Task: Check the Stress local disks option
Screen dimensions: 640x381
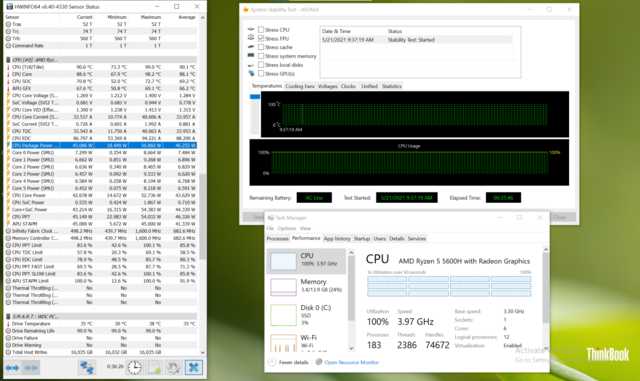Action: pos(261,65)
